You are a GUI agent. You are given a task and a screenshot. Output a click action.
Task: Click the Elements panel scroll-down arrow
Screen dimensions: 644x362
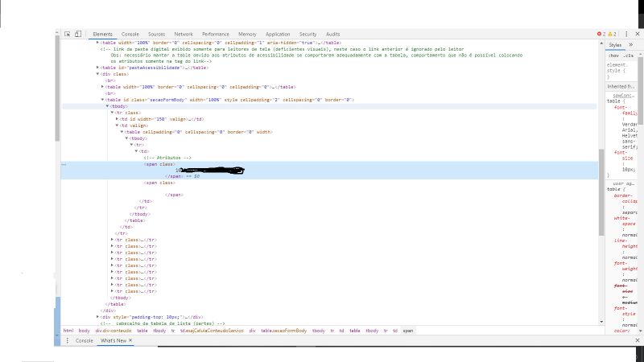click(601, 323)
